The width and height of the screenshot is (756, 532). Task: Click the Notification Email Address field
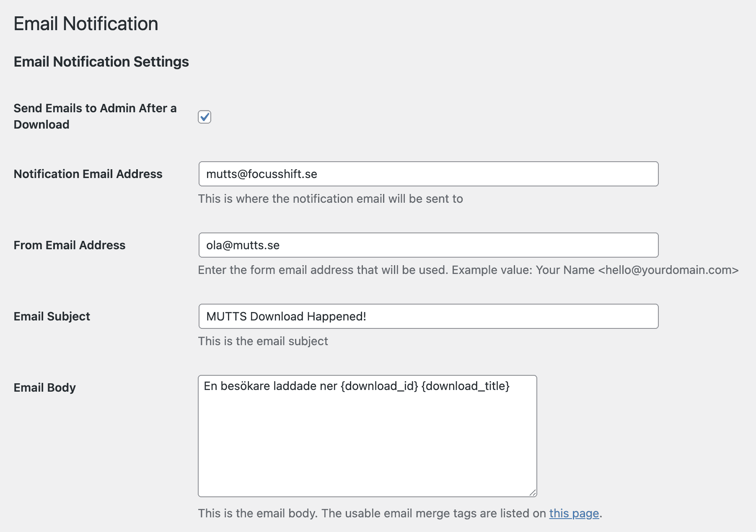428,174
